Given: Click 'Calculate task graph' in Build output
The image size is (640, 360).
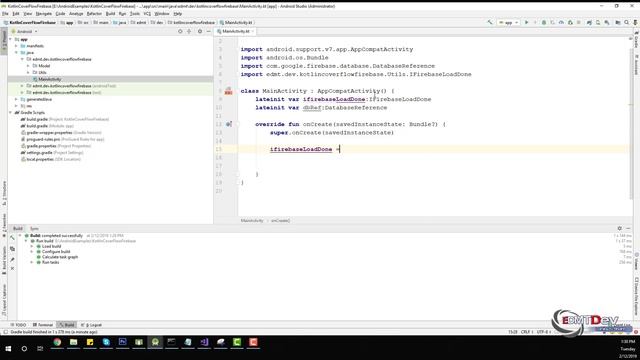Looking at the screenshot, I should tap(60, 257).
